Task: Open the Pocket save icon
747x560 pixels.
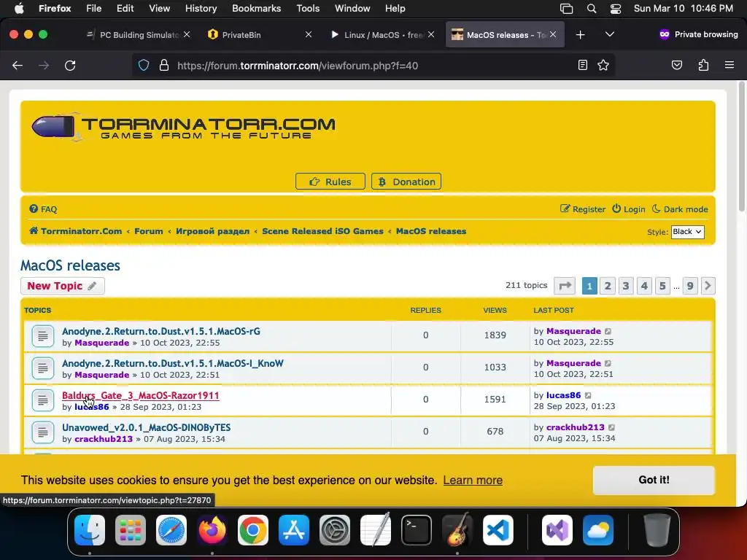Action: click(676, 65)
